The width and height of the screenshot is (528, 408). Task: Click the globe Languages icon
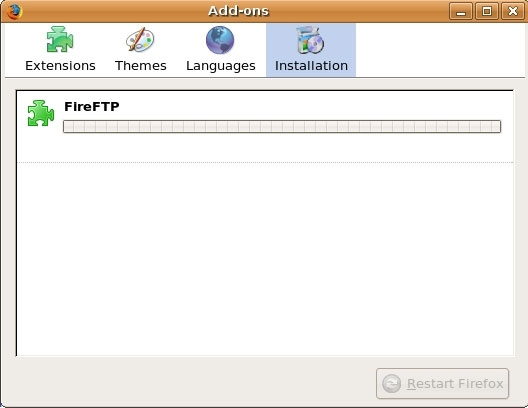(220, 40)
